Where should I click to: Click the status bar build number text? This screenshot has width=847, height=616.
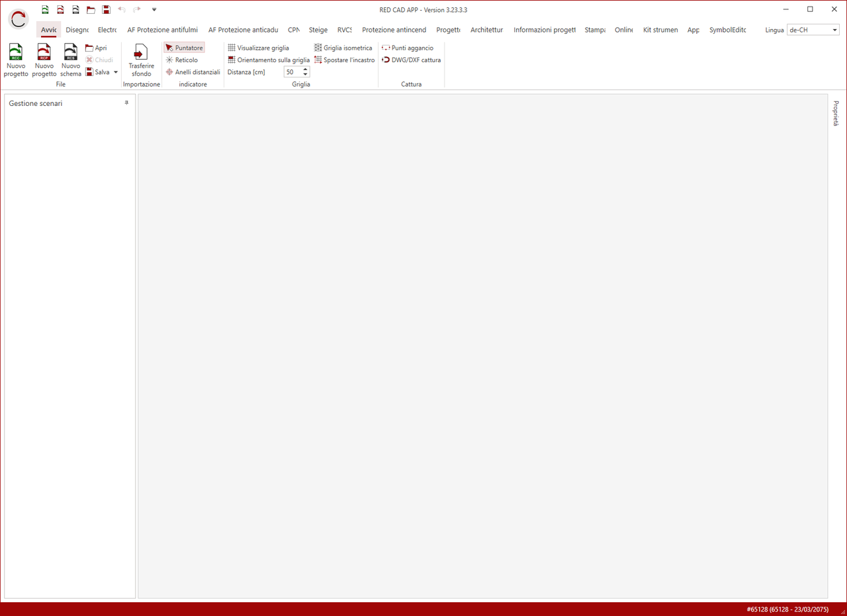[787, 609]
